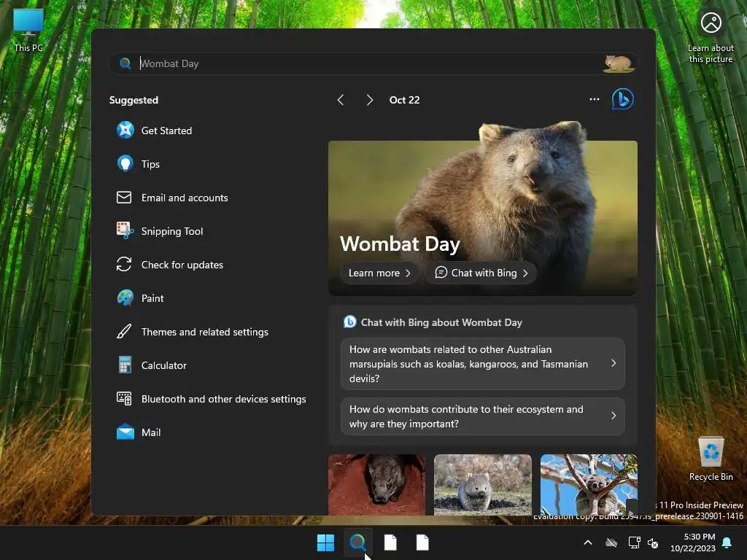Click the muted volume tray icon
Image resolution: width=747 pixels, height=560 pixels.
point(653,542)
